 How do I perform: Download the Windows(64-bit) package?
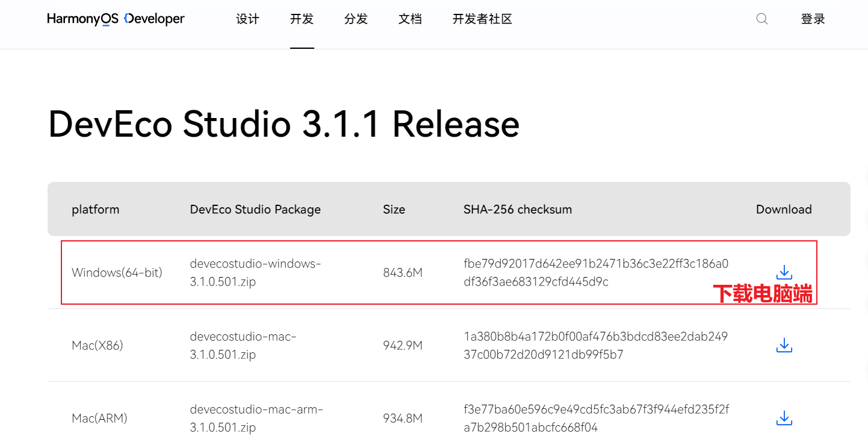(784, 273)
